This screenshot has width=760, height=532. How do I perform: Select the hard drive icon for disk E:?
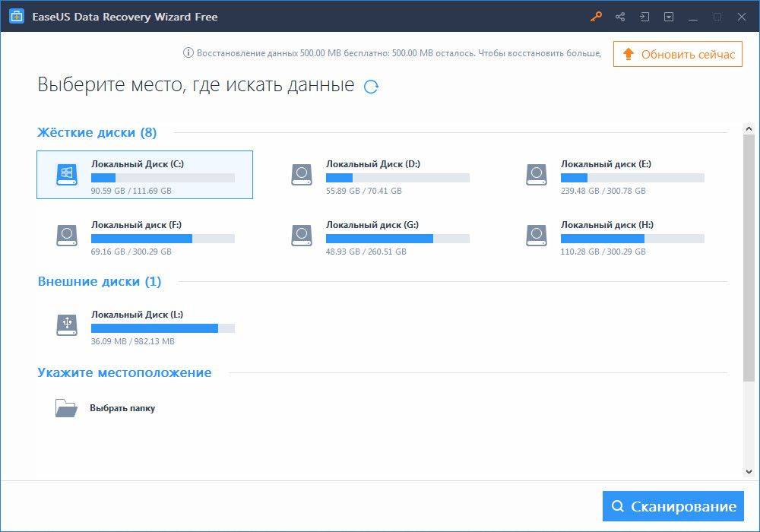click(x=537, y=175)
